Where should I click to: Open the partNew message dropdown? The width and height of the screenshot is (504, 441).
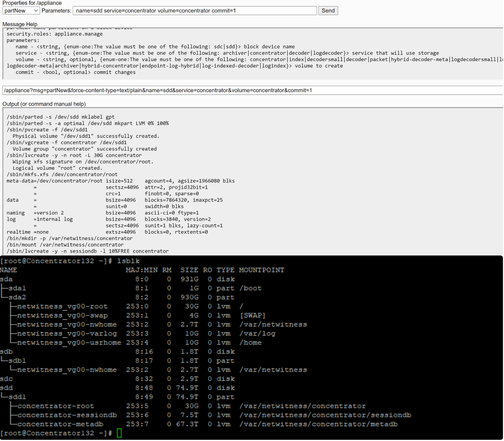coord(21,11)
